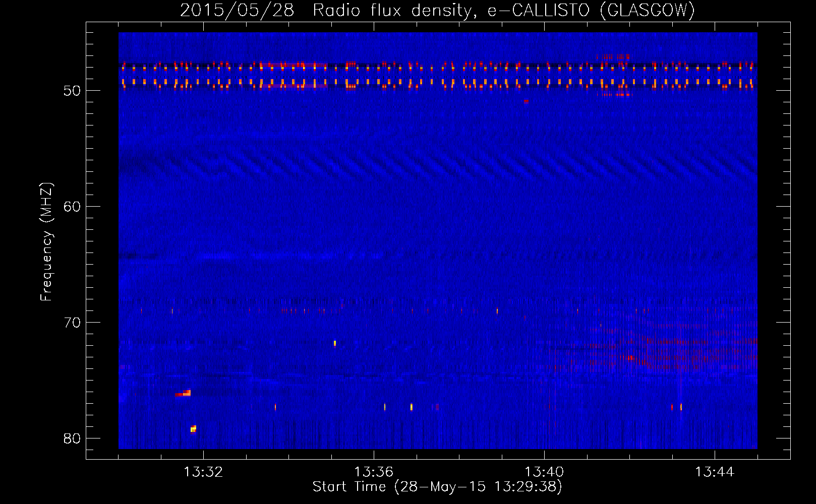
Task: Click the "Start Time (28-May-15 13:29:38)" label
Action: click(x=437, y=487)
